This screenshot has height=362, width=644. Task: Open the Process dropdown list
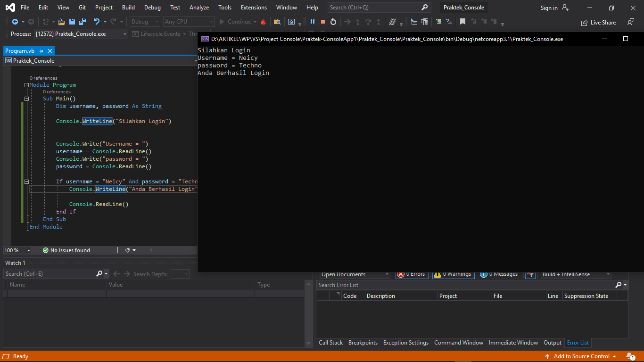(x=81, y=34)
